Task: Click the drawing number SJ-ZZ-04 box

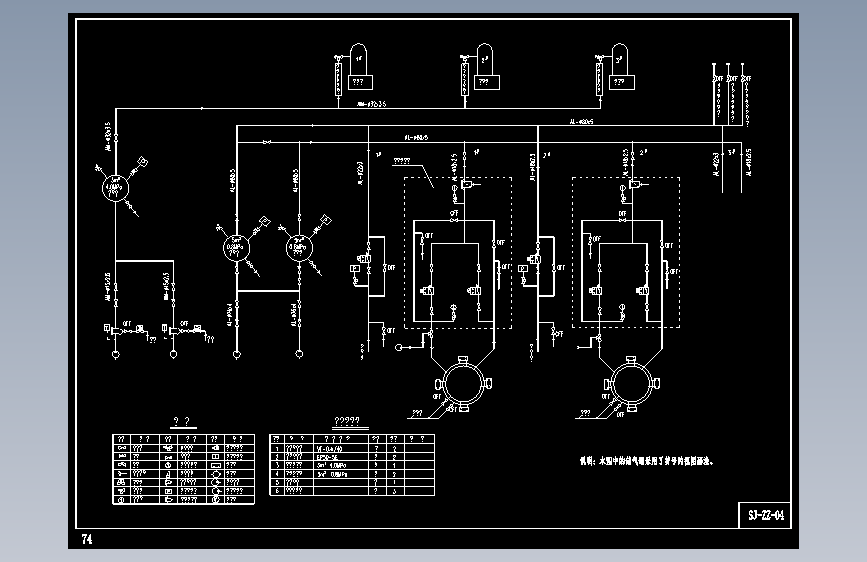Action: 765,515
